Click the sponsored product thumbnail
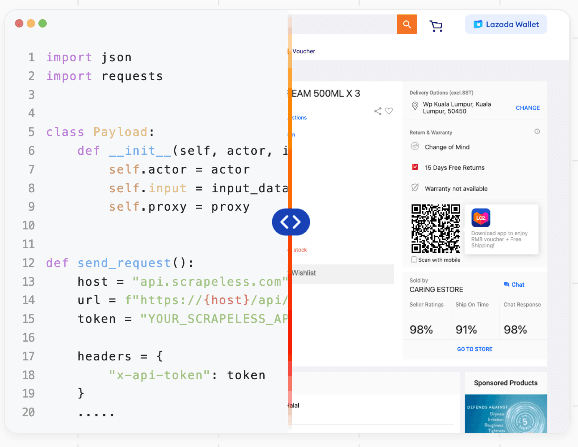This screenshot has height=447, width=578. [x=506, y=413]
